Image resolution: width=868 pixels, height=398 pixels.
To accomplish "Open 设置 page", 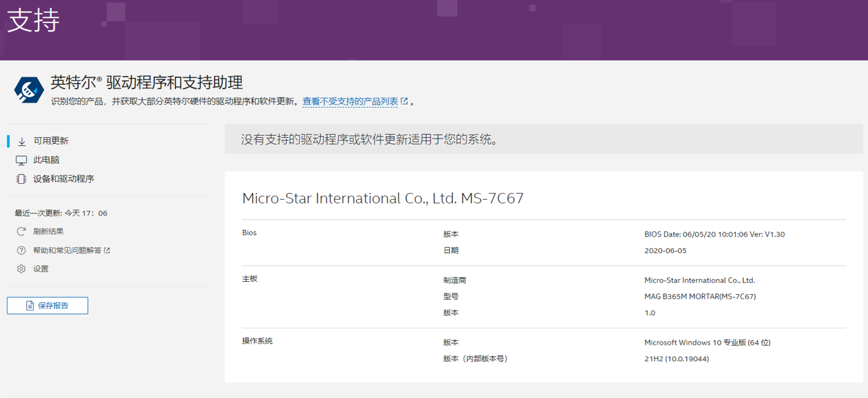I will pyautogui.click(x=41, y=269).
